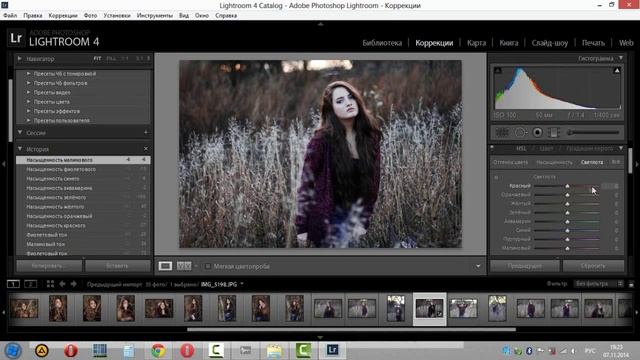
Task: Select the 1:1 zoom option in the Navigator
Action: (x=125, y=58)
